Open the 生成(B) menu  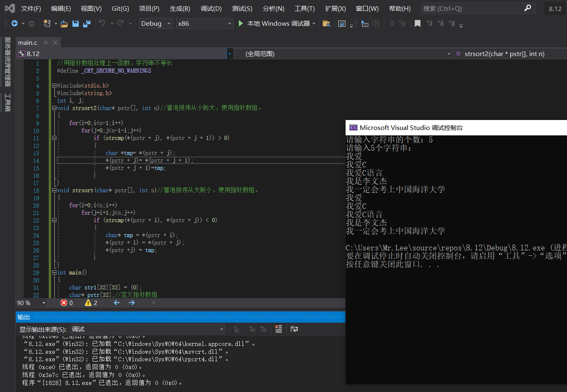tap(180, 8)
